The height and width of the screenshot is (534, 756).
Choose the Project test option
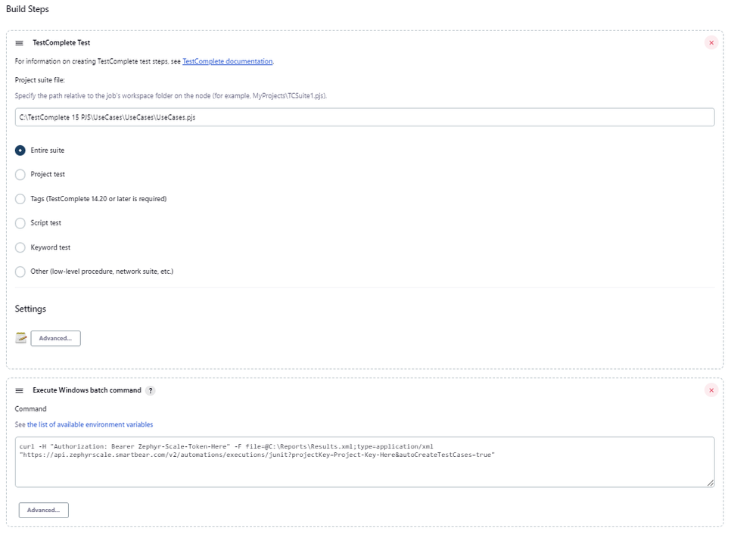(20, 174)
